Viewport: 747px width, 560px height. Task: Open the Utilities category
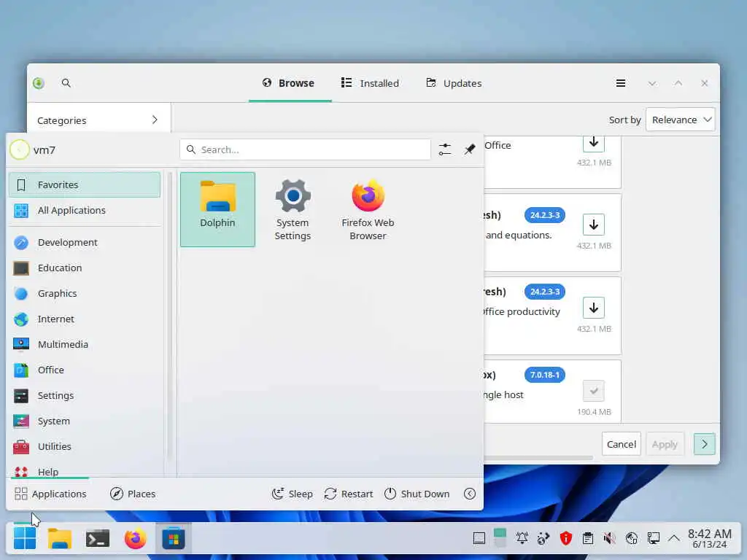point(85,447)
